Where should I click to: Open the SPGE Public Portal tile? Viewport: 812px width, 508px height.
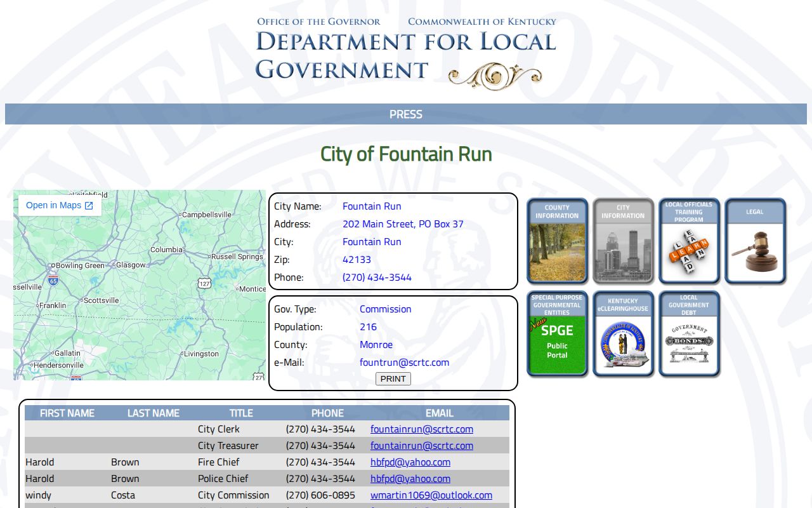point(557,334)
